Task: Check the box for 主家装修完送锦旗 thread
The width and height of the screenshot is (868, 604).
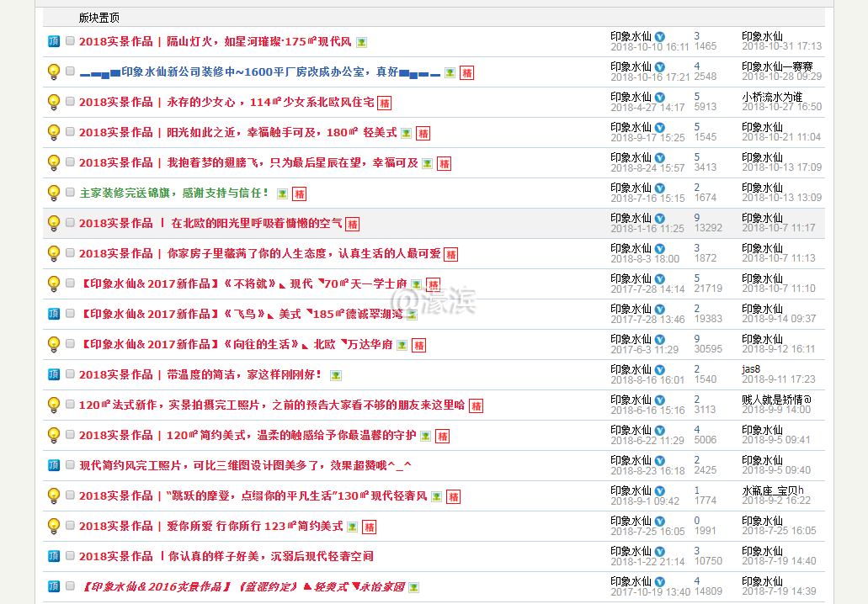Action: point(71,193)
